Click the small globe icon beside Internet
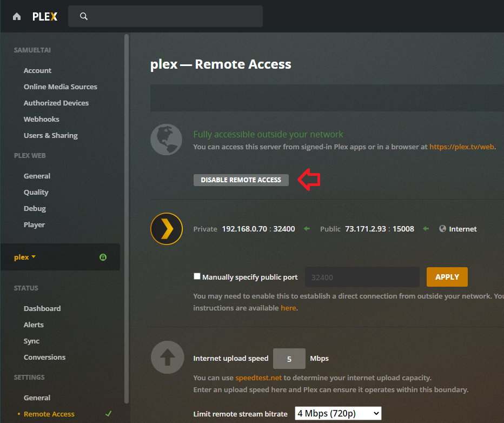Screen dimensions: 504x423 [442, 228]
